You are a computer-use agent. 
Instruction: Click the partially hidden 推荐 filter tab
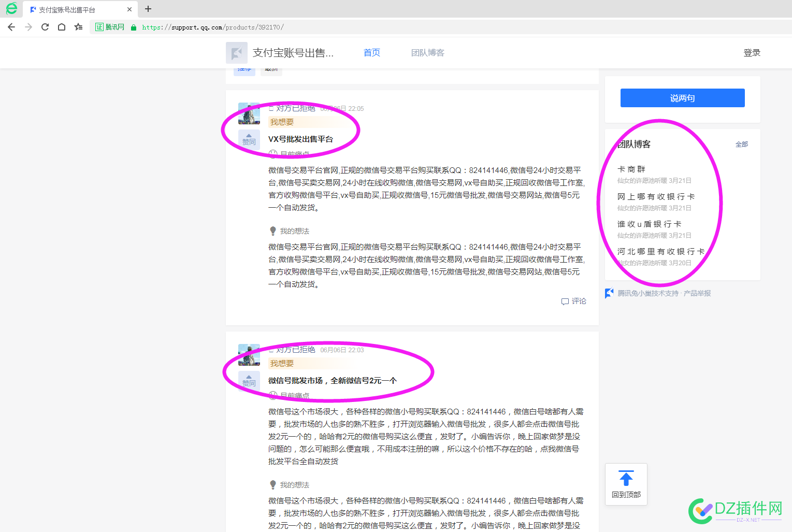tap(244, 69)
